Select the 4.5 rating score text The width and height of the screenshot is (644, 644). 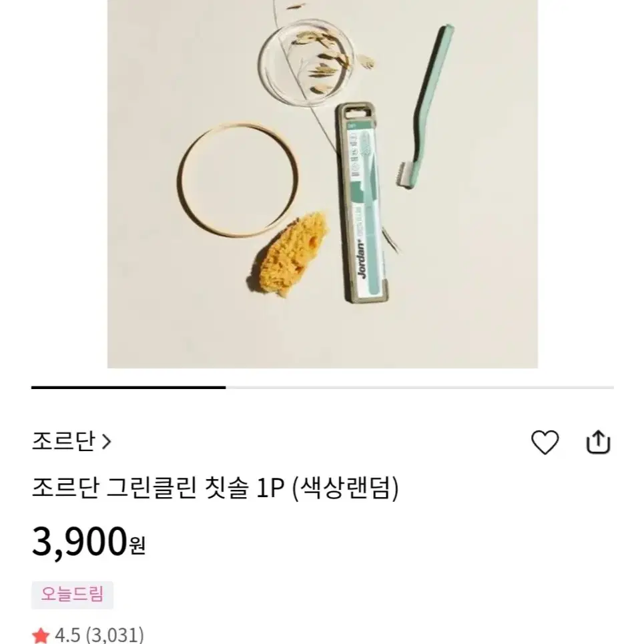point(67,635)
